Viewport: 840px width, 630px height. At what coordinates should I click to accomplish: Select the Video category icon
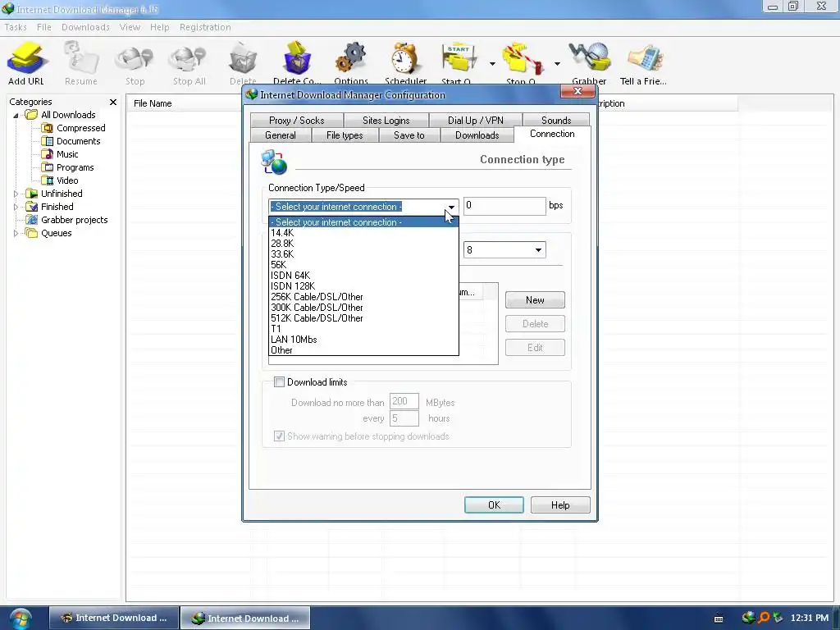point(48,180)
